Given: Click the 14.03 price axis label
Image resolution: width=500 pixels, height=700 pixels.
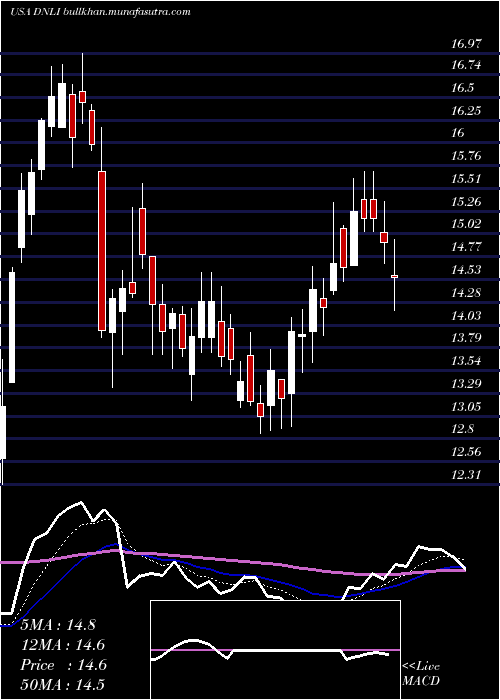Looking at the screenshot, I should point(467,316).
